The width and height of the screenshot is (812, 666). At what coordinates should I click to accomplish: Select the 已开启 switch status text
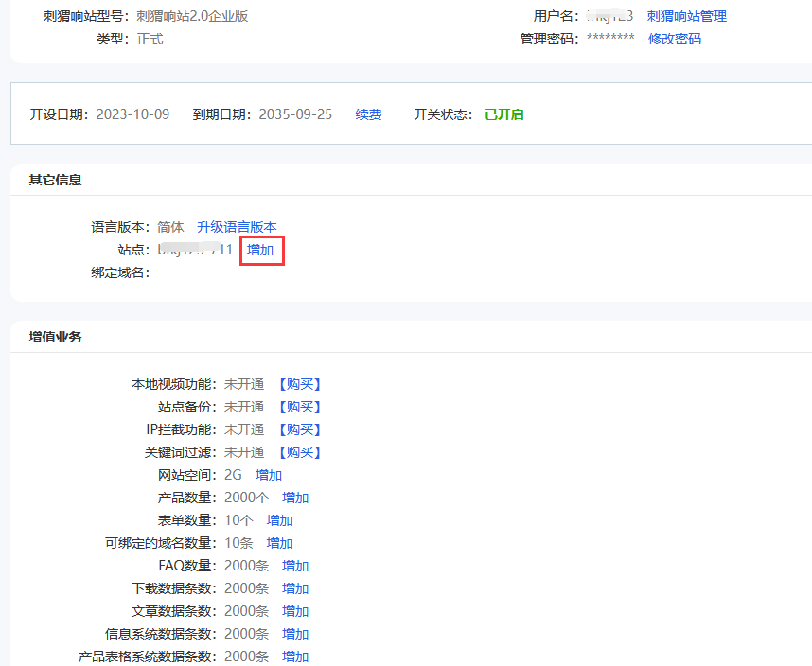tap(503, 114)
